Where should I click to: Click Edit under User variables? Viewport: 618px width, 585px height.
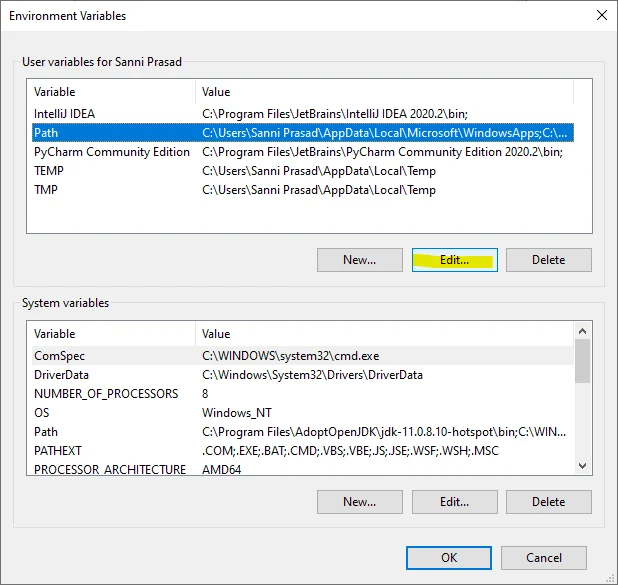(454, 260)
